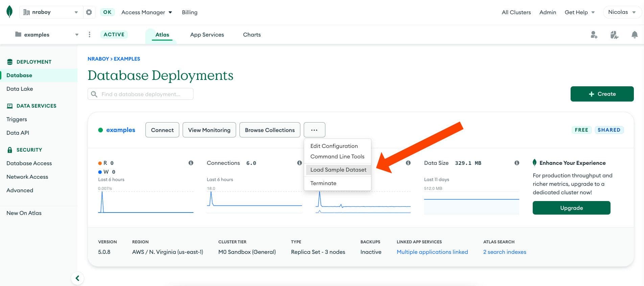The width and height of the screenshot is (644, 286).
Task: Click the Find a database deployment search field
Action: [x=140, y=94]
